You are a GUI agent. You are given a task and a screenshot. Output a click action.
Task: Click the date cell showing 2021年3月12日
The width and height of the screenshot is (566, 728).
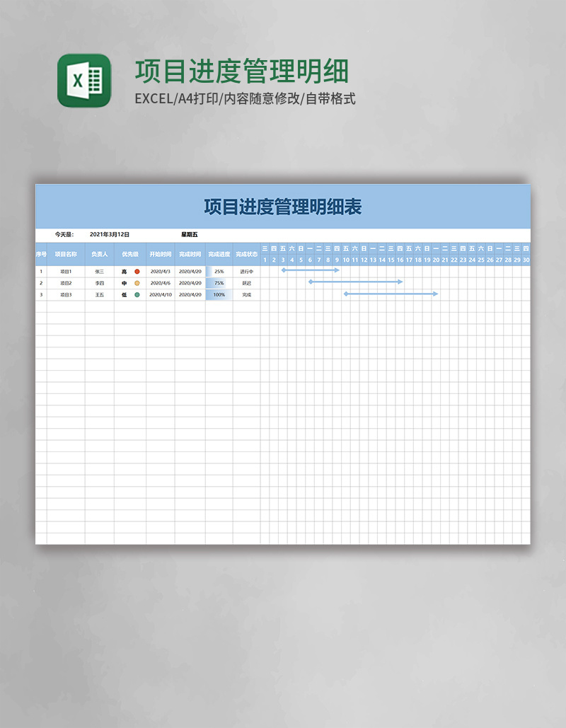tap(110, 233)
